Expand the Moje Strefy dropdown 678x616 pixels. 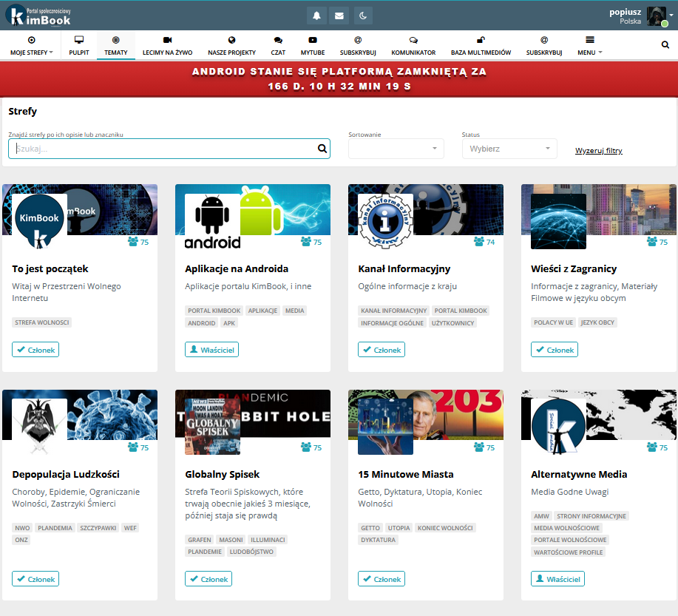coord(31,45)
